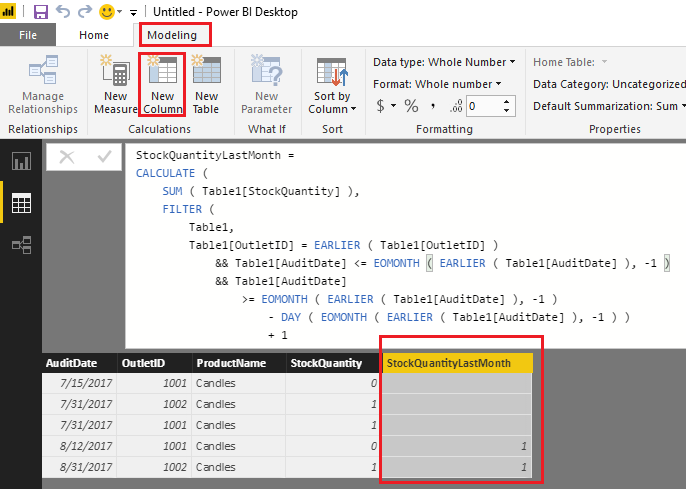Click cell 7/15/2017 in AuditDate
The image size is (686, 489).
point(79,383)
